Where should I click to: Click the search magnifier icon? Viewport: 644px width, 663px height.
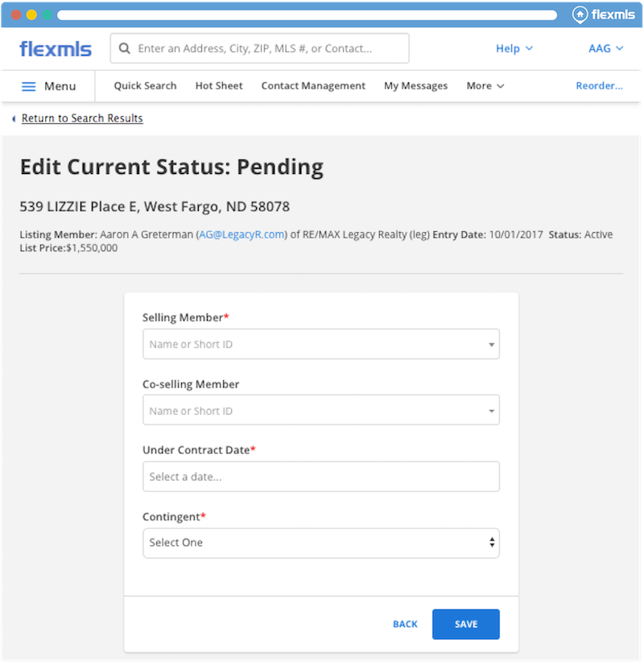(x=125, y=48)
